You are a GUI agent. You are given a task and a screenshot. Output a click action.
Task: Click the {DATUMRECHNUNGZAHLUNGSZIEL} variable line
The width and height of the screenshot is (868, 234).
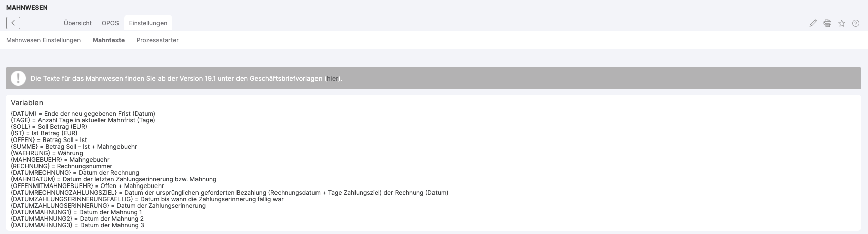[229, 193]
